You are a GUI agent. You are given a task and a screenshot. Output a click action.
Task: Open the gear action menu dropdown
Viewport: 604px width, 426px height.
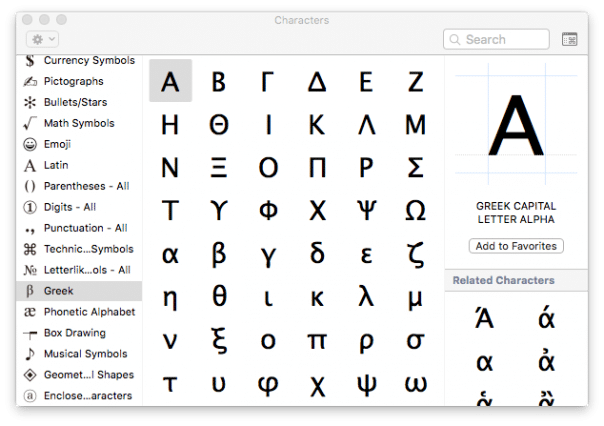tap(42, 39)
